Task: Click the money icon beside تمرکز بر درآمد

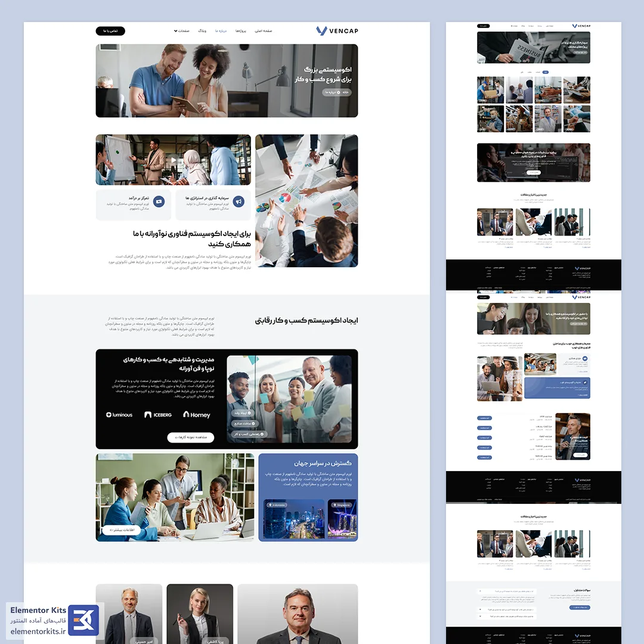Action: [x=159, y=202]
